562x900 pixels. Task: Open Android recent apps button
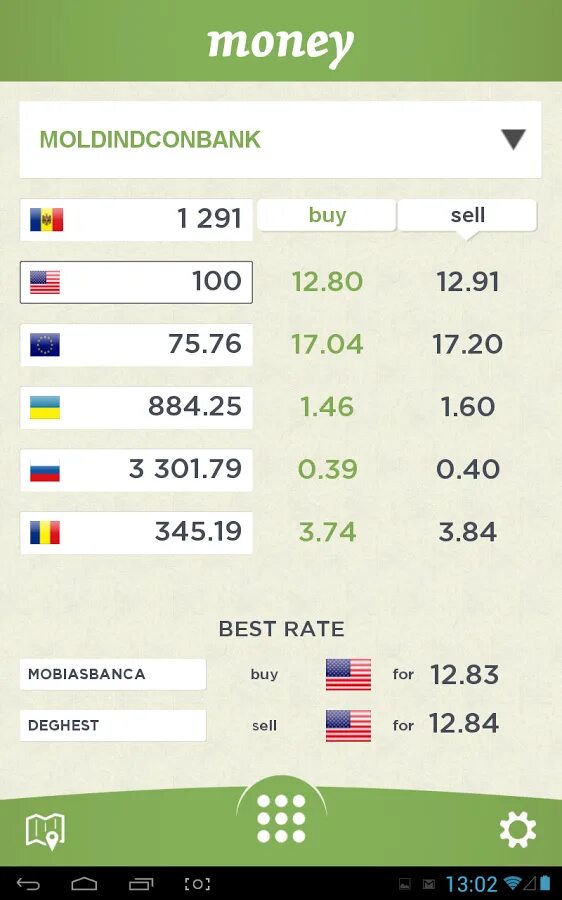coord(141,884)
